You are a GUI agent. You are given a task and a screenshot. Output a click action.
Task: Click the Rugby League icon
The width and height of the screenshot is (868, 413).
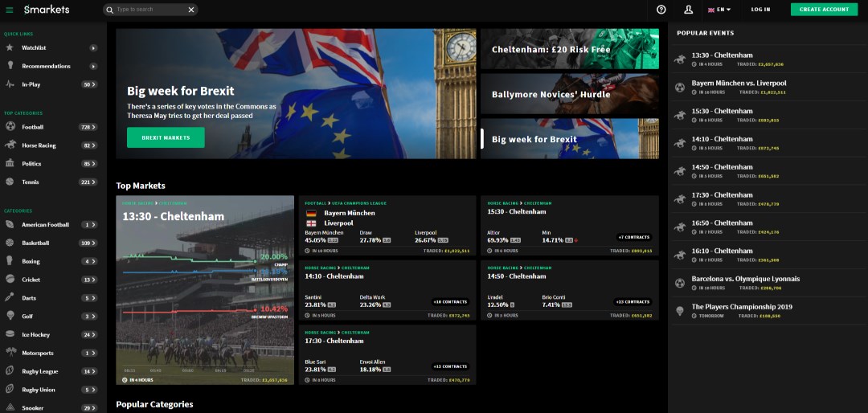[x=10, y=371]
